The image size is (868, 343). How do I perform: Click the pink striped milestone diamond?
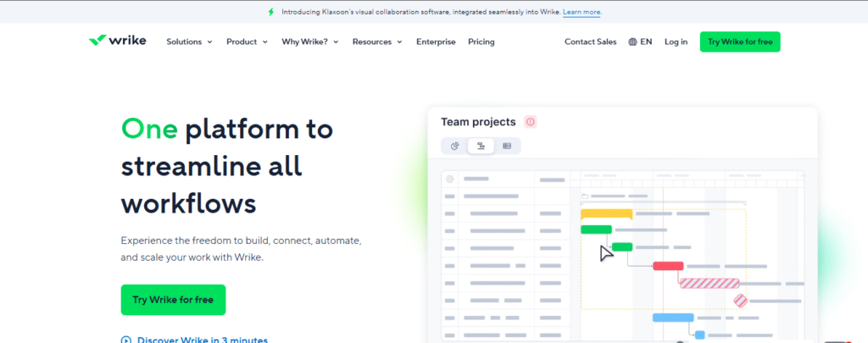(740, 301)
